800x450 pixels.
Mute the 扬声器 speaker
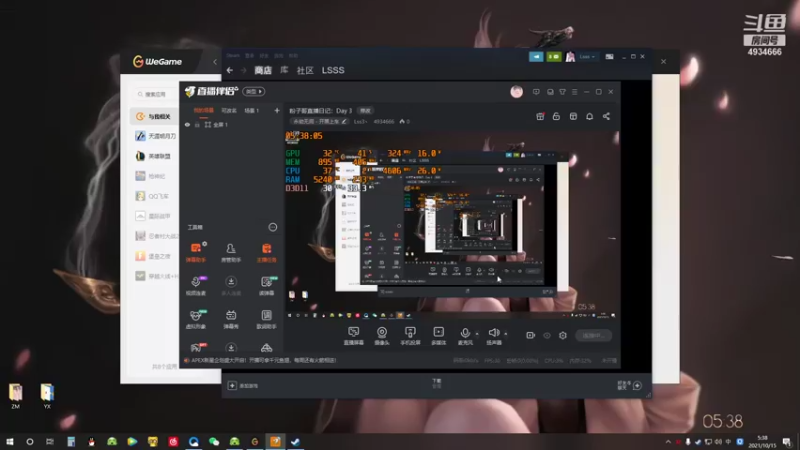pyautogui.click(x=493, y=336)
